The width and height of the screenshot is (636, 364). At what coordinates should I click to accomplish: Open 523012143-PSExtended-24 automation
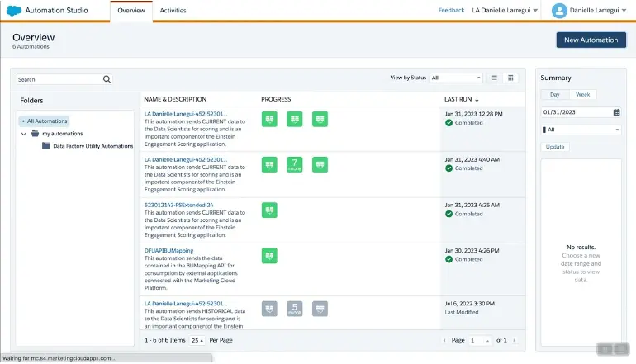179,205
